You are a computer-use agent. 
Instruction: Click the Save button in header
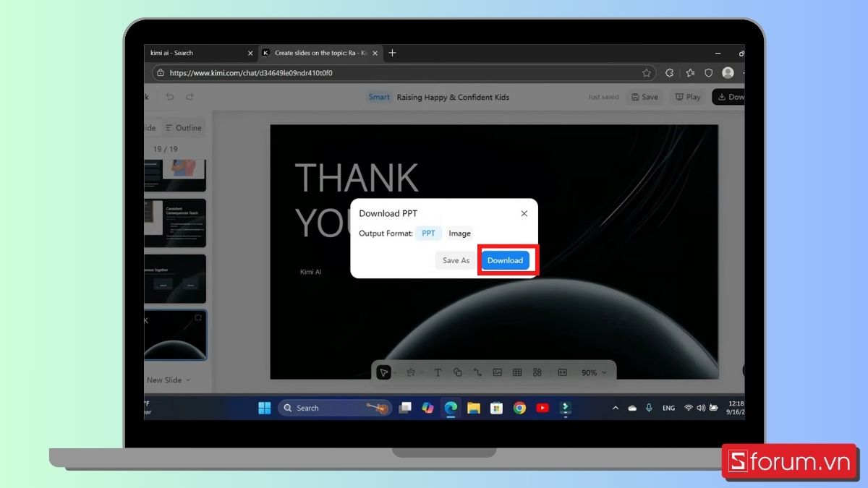[644, 97]
